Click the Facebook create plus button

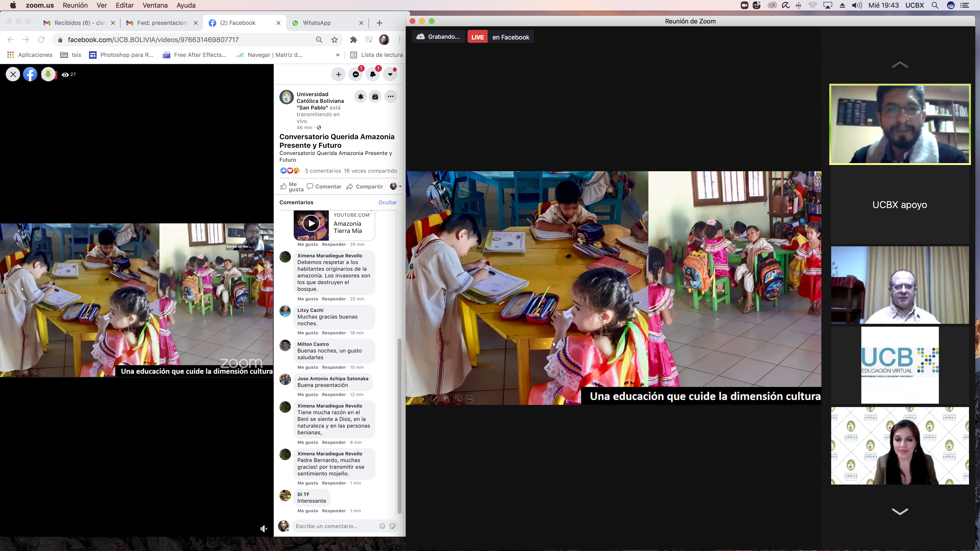(338, 75)
